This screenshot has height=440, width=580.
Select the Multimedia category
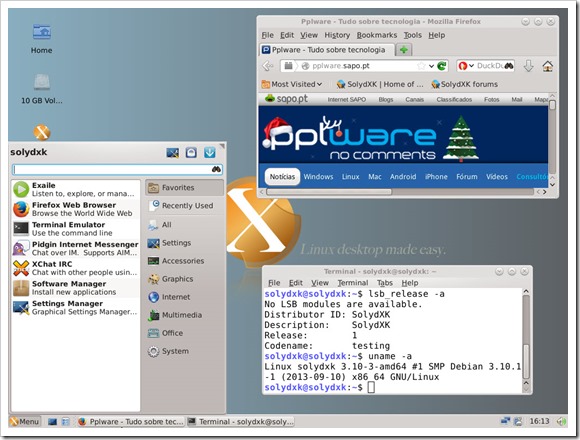[x=185, y=315]
